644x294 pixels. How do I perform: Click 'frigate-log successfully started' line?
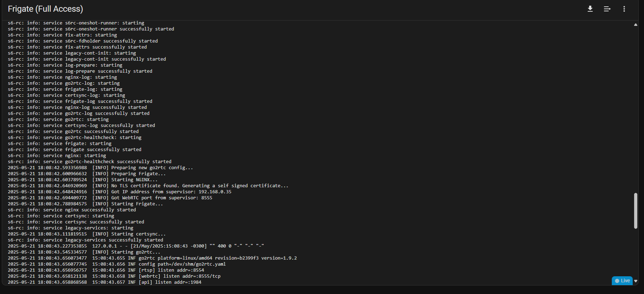click(x=80, y=101)
